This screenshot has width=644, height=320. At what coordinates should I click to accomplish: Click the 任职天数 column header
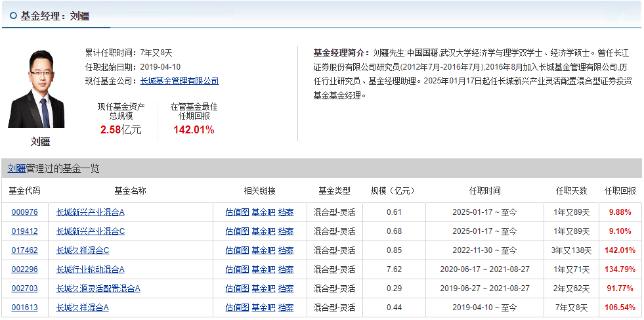[x=572, y=191]
